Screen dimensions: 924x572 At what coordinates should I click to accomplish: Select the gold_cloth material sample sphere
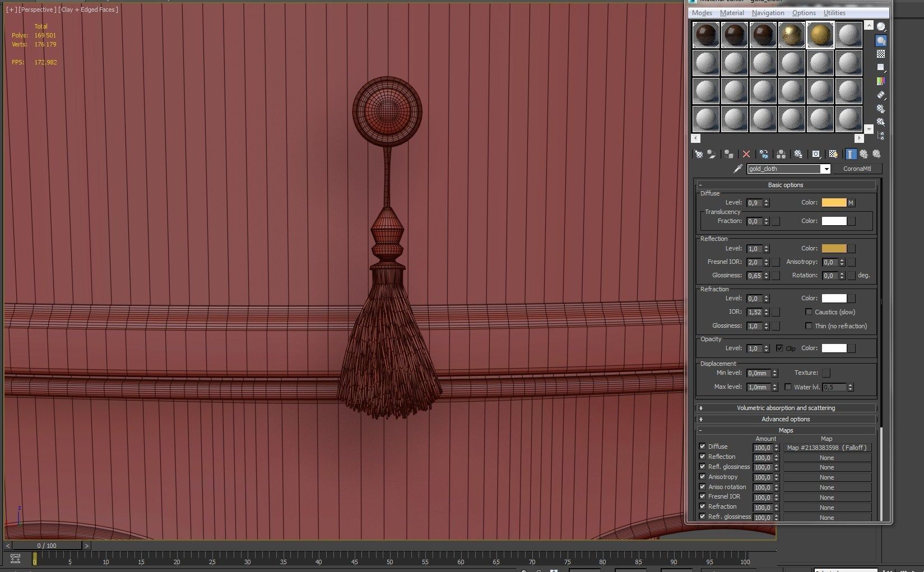[x=820, y=35]
